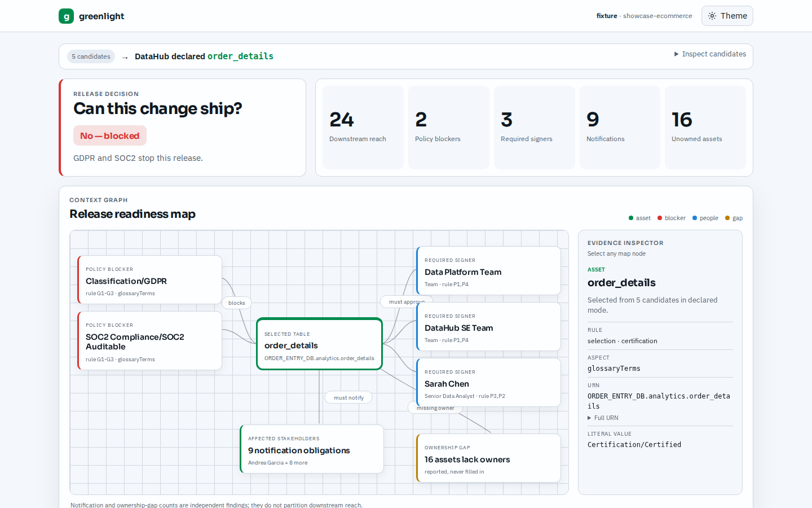Select the order_details selected table node

point(320,344)
